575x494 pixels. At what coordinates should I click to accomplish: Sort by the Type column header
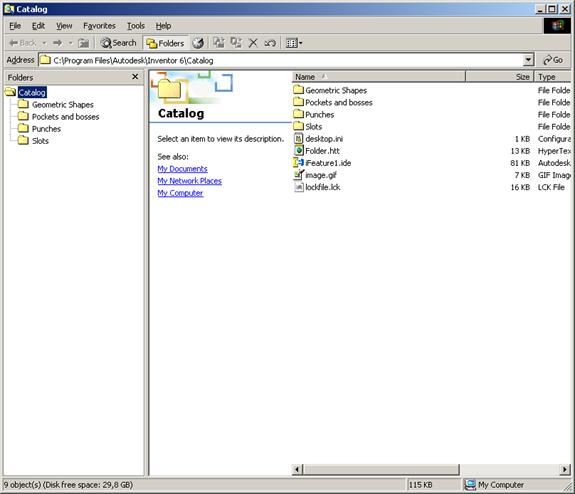pos(553,77)
